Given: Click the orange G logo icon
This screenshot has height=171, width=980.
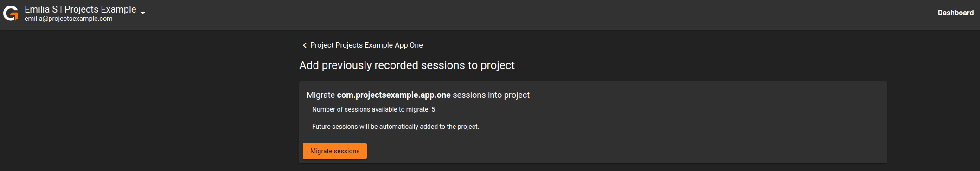Looking at the screenshot, I should point(11,13).
